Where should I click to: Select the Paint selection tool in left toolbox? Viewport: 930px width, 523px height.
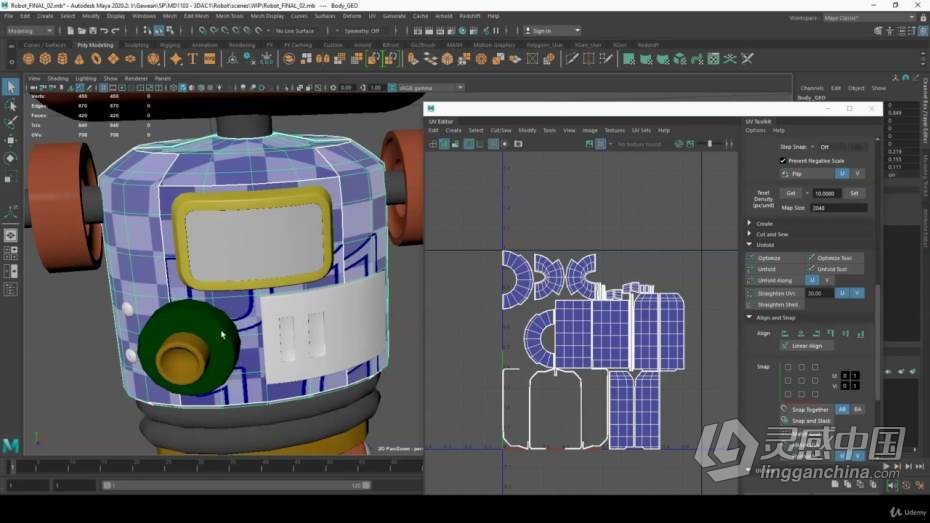tap(11, 122)
